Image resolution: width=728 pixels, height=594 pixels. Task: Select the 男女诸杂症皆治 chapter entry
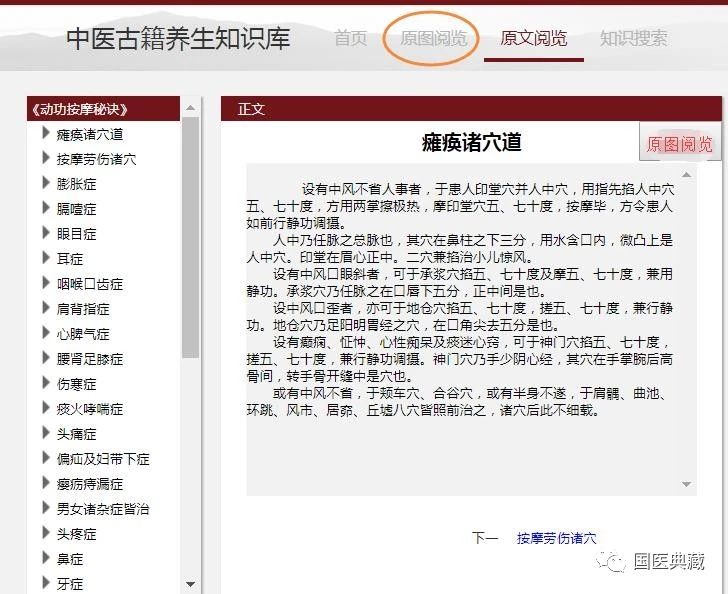(103, 509)
